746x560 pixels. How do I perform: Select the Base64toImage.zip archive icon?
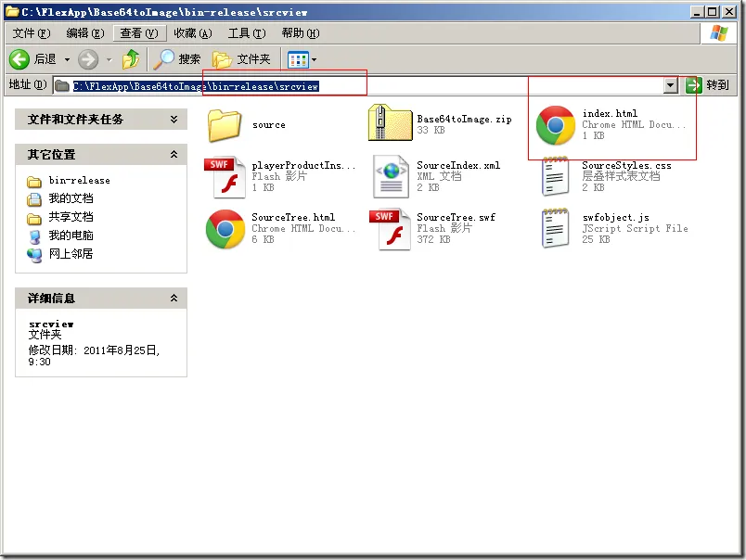click(390, 122)
